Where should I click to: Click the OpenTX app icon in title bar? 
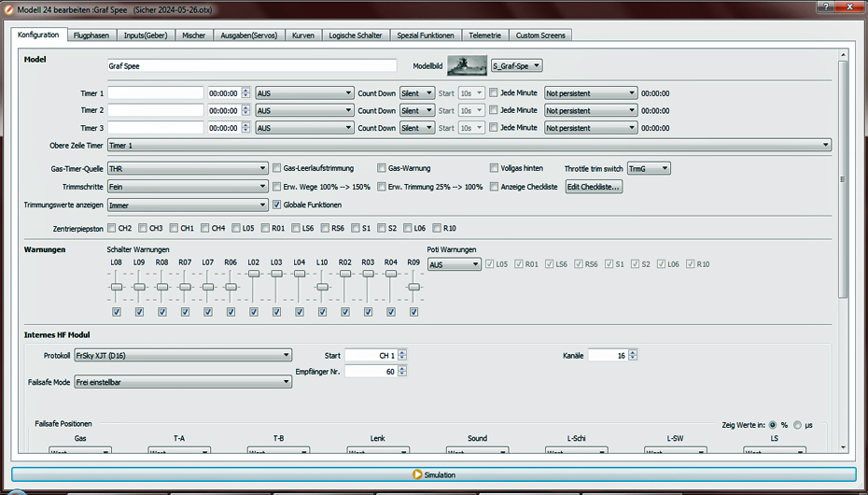click(x=8, y=7)
